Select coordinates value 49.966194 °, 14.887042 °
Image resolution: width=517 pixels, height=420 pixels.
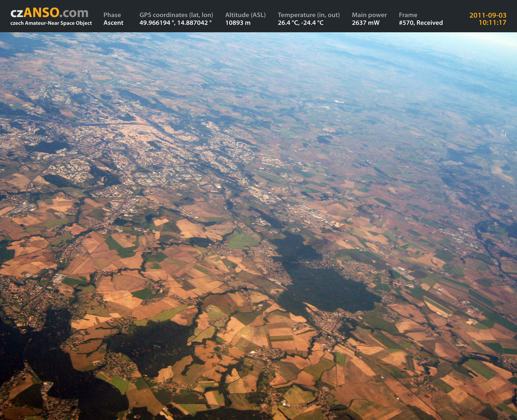(x=176, y=23)
